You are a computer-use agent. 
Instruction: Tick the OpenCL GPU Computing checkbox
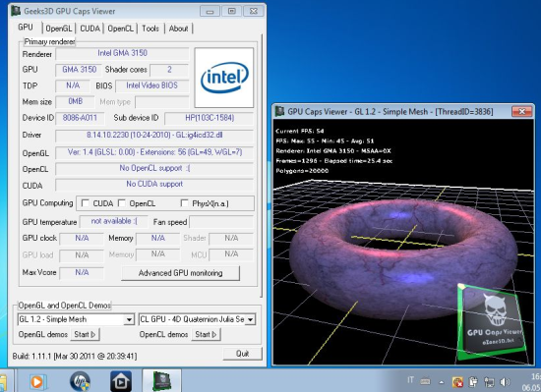121,203
